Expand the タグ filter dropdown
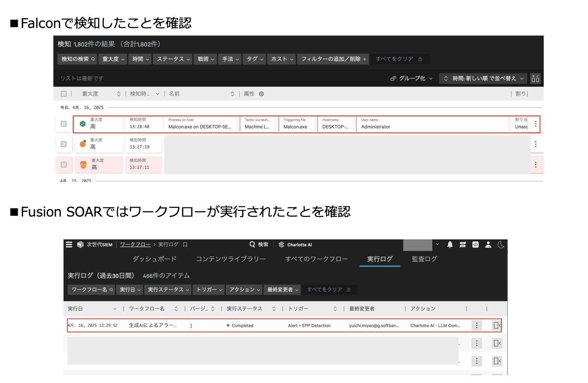This screenshot has width=588, height=383. coord(255,59)
